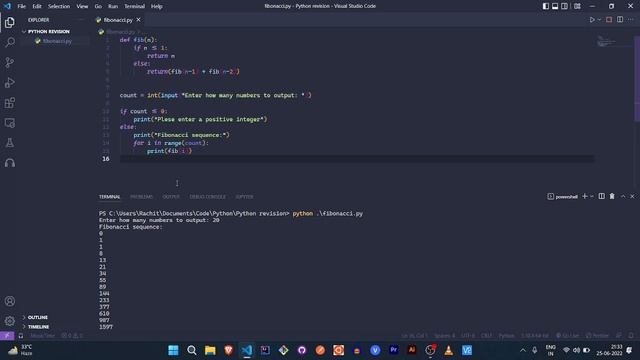Switch to the PROBLEMS panel tab
Image resolution: width=640 pixels, height=360 pixels.
click(141, 197)
